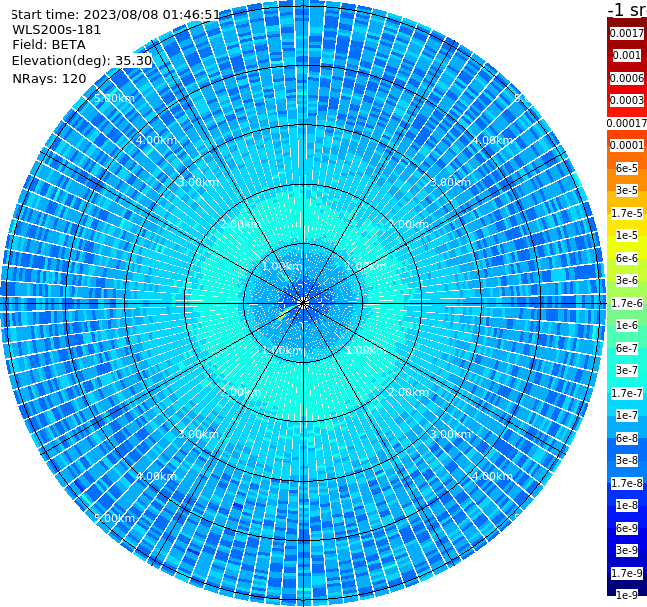Select the 1e-9 colorbar bottom label
This screenshot has height=607, width=647.
point(627,595)
